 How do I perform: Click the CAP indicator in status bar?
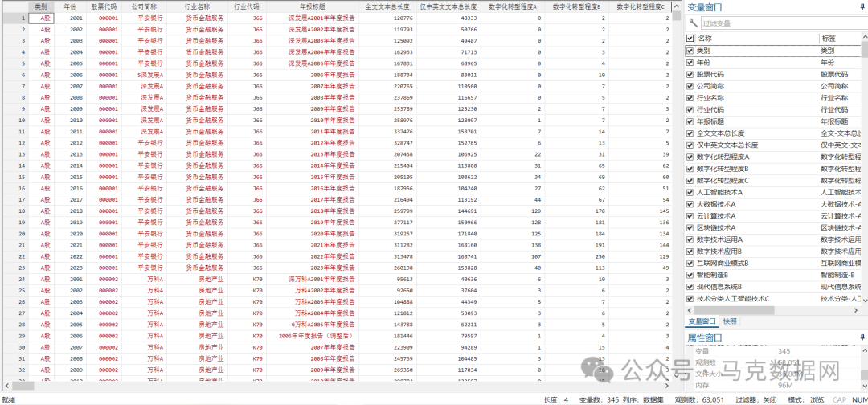click(x=839, y=399)
